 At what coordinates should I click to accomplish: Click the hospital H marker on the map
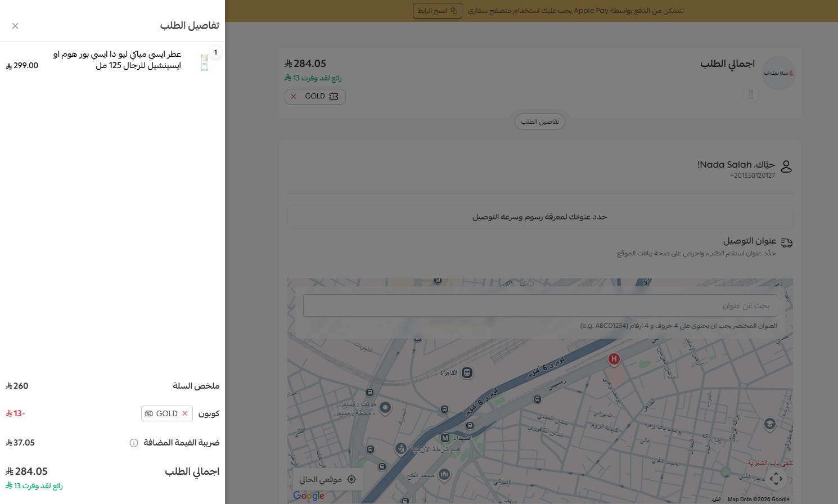pyautogui.click(x=614, y=359)
